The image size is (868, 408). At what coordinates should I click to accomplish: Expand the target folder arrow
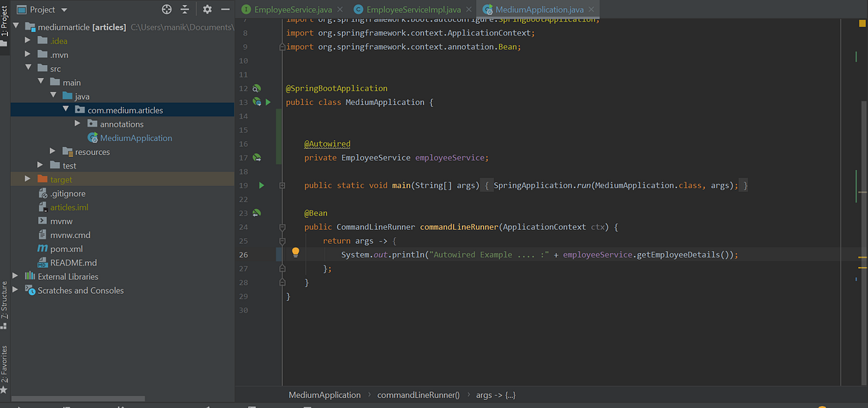click(28, 179)
